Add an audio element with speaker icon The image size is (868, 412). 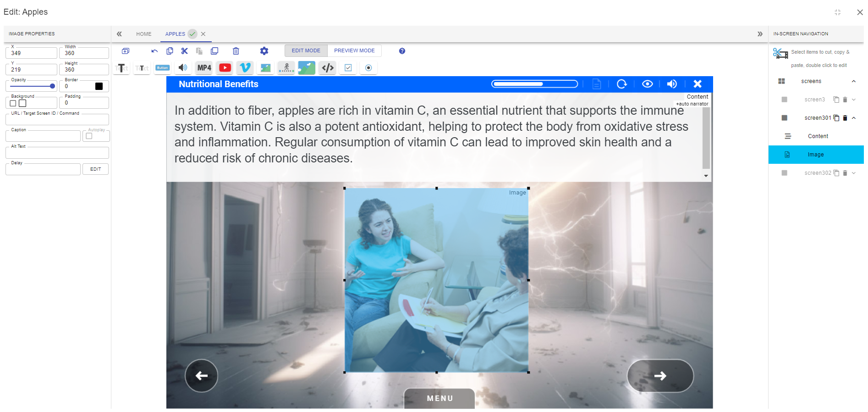[183, 68]
